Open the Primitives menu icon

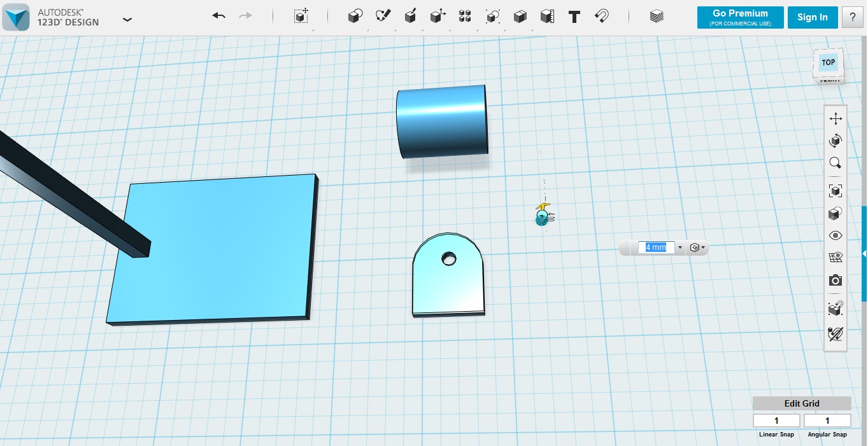click(355, 17)
